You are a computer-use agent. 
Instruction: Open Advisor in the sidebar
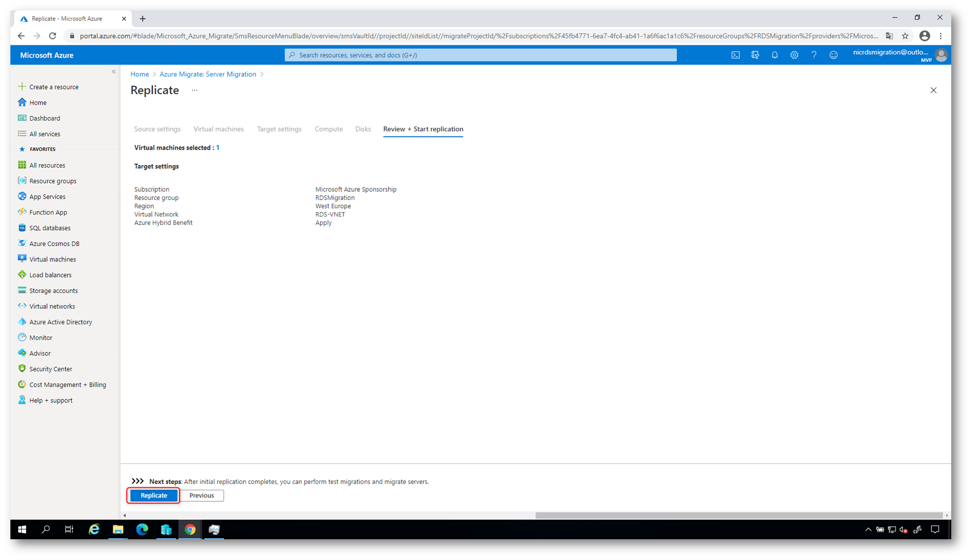(x=40, y=353)
